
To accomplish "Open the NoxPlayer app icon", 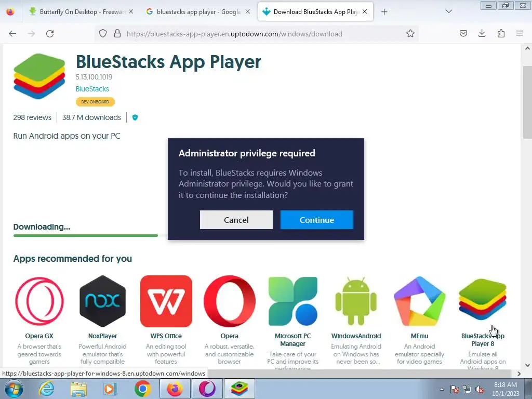I will point(102,301).
